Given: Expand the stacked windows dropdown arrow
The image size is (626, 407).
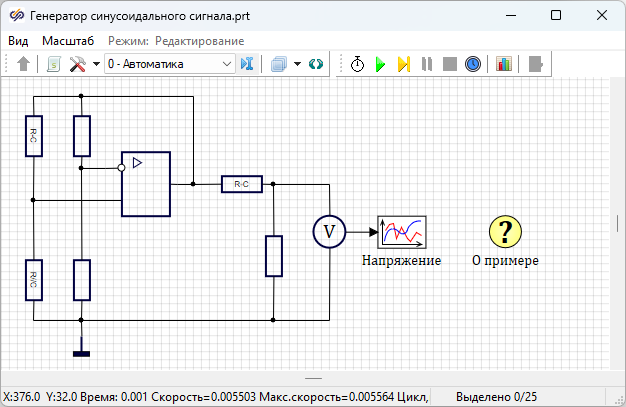Looking at the screenshot, I should (297, 64).
